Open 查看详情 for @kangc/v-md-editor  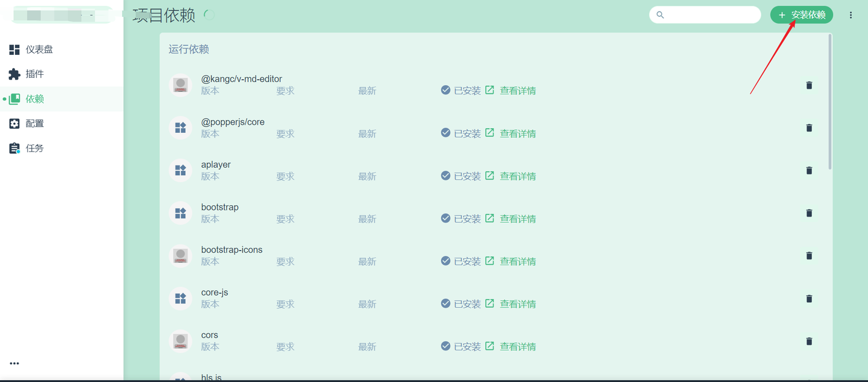click(517, 90)
